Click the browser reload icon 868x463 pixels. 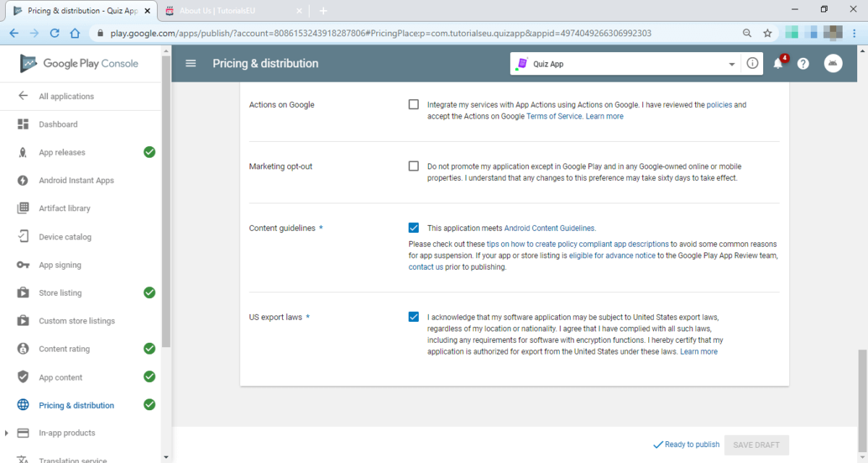[54, 33]
